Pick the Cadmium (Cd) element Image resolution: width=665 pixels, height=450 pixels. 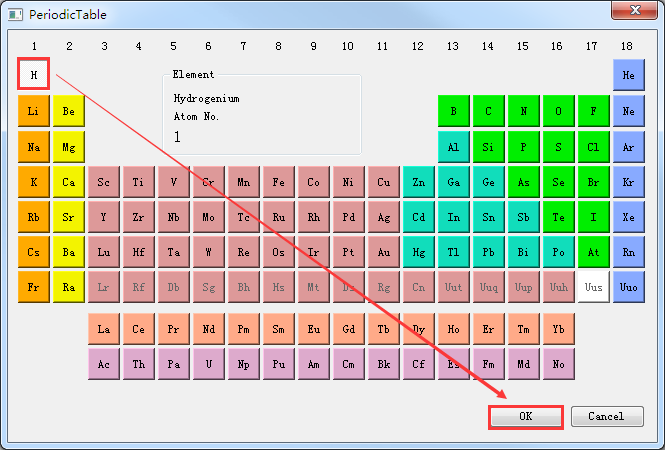419,217
